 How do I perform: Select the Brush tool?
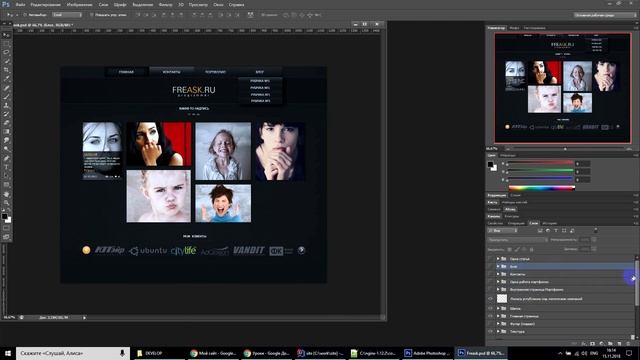6,97
